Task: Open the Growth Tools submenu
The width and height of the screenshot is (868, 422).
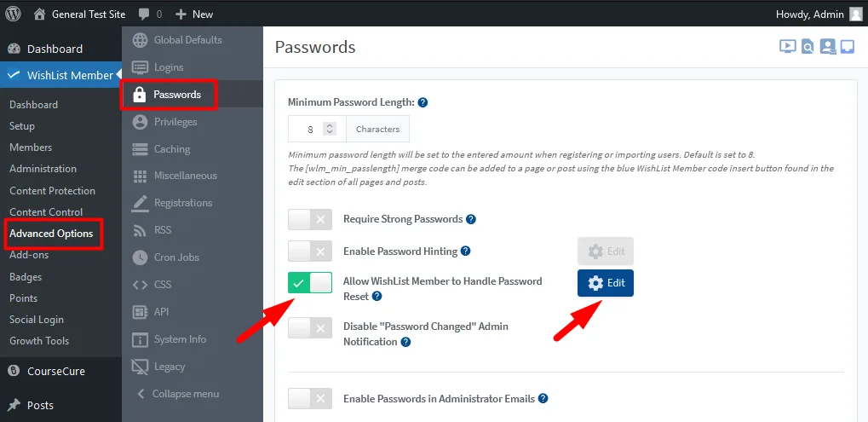Action: point(39,341)
